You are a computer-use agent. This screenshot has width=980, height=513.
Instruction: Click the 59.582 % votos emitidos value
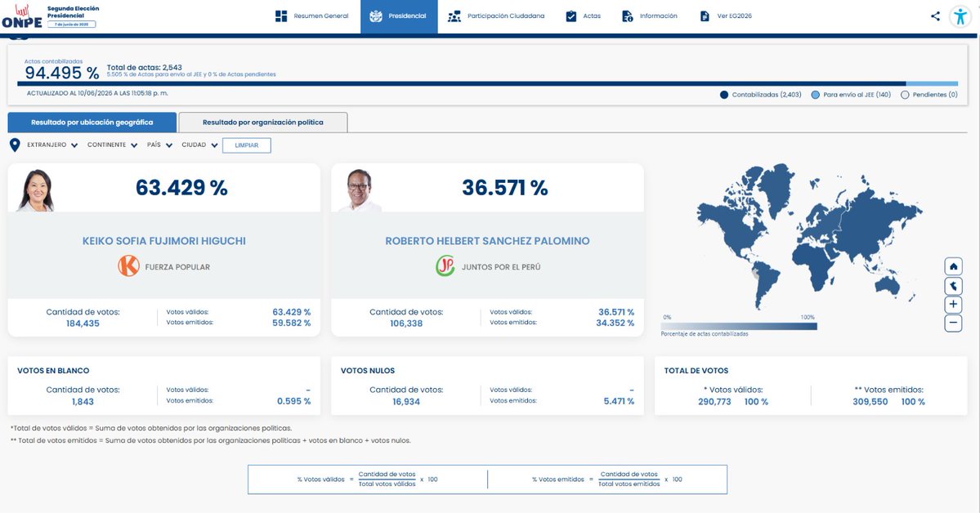[x=291, y=323]
